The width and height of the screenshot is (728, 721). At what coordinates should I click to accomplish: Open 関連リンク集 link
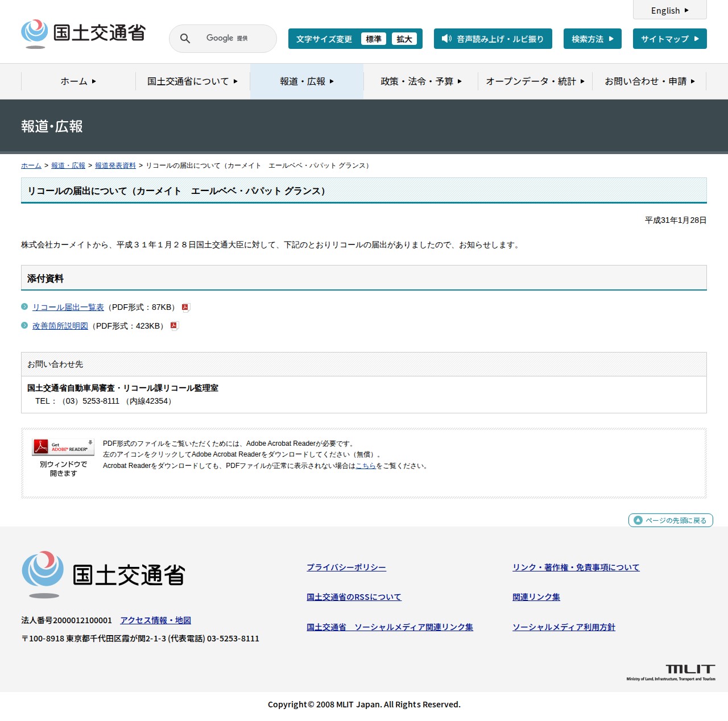pos(536,597)
